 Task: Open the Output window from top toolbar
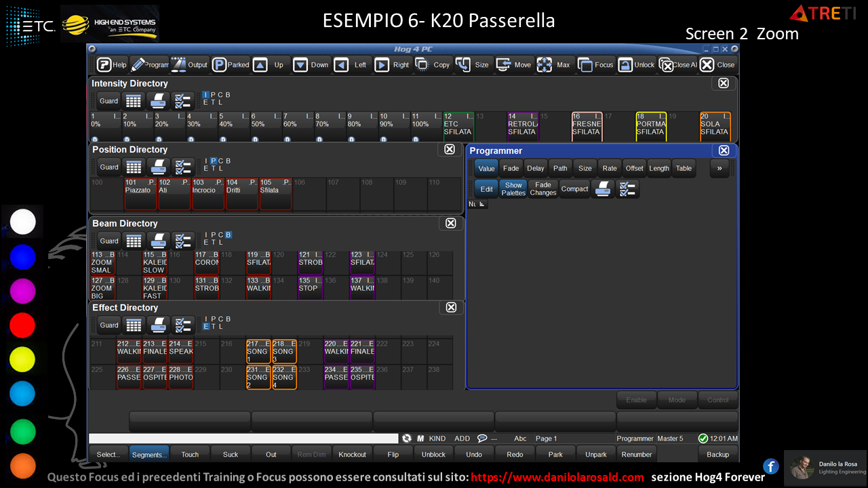[x=189, y=65]
